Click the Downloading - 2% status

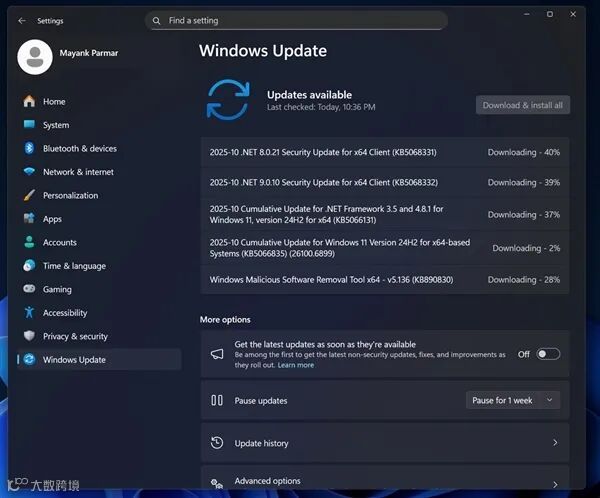point(526,248)
